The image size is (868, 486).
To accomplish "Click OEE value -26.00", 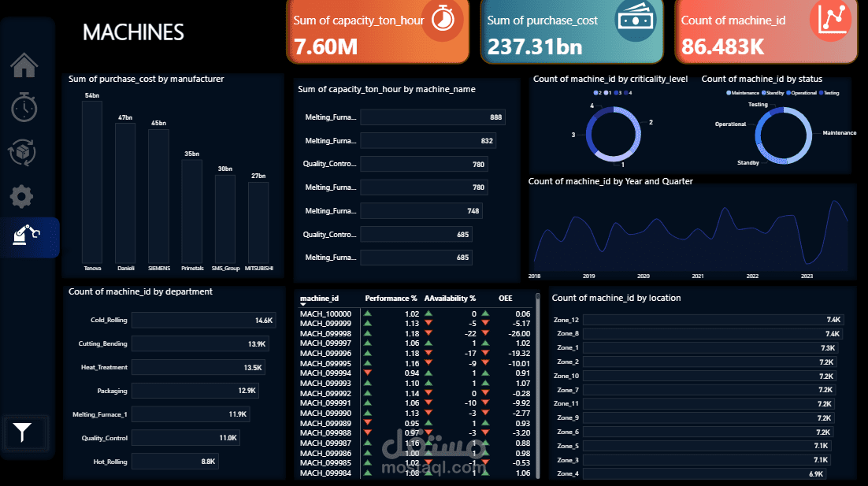I will coord(519,333).
